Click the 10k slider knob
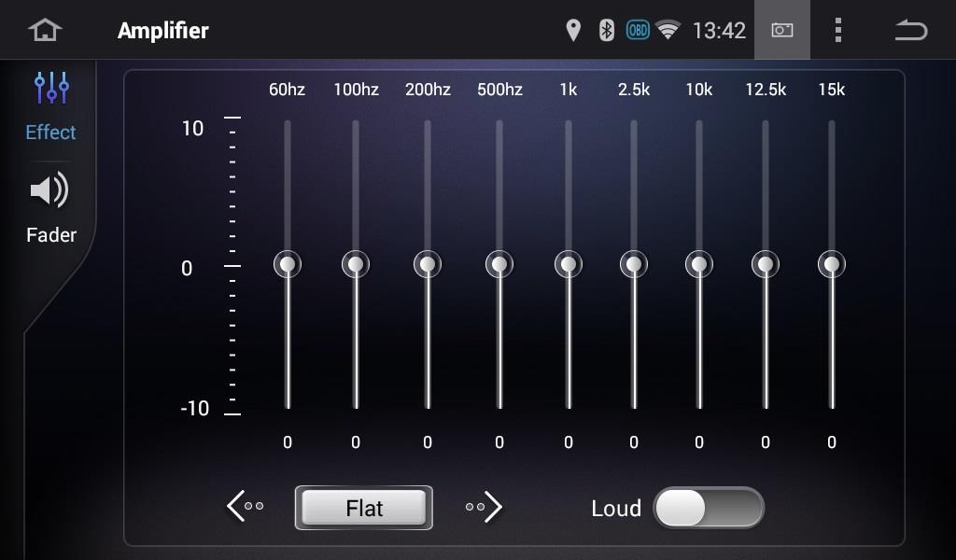 [699, 264]
